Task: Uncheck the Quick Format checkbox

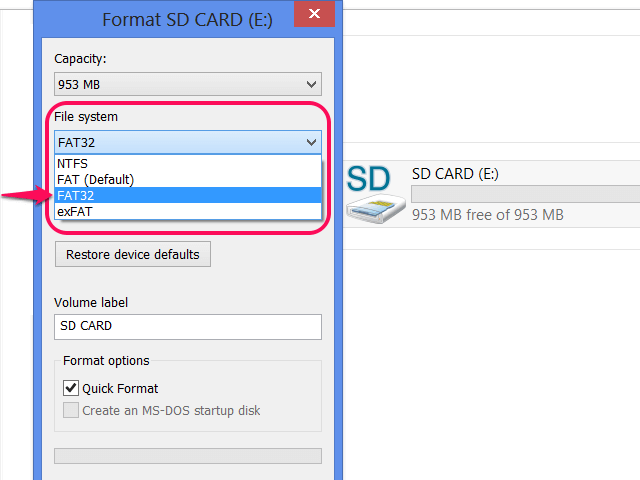Action: click(71, 388)
